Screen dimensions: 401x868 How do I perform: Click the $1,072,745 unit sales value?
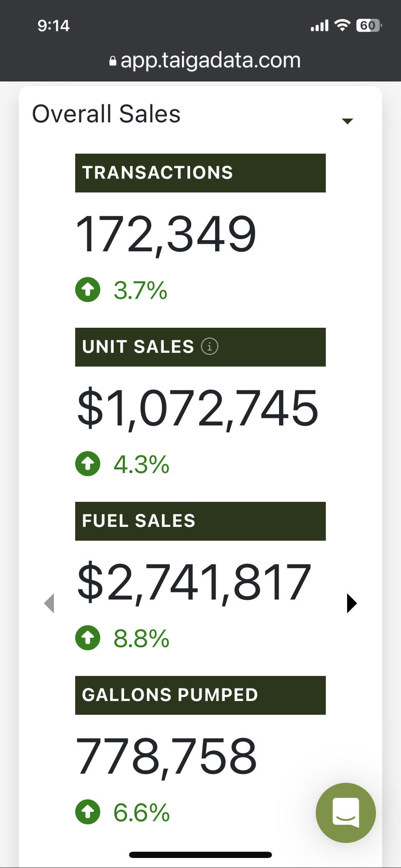coord(198,408)
